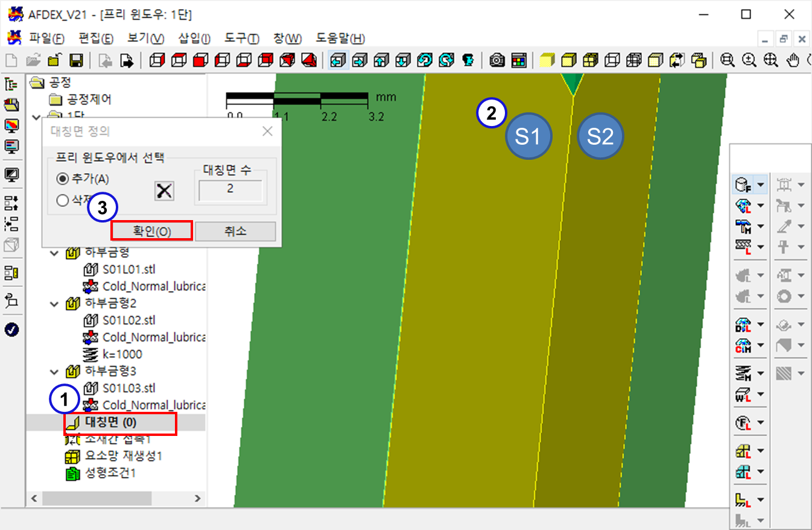Screen dimensions: 812x530
Task: Select the pan hand tool
Action: point(794,60)
